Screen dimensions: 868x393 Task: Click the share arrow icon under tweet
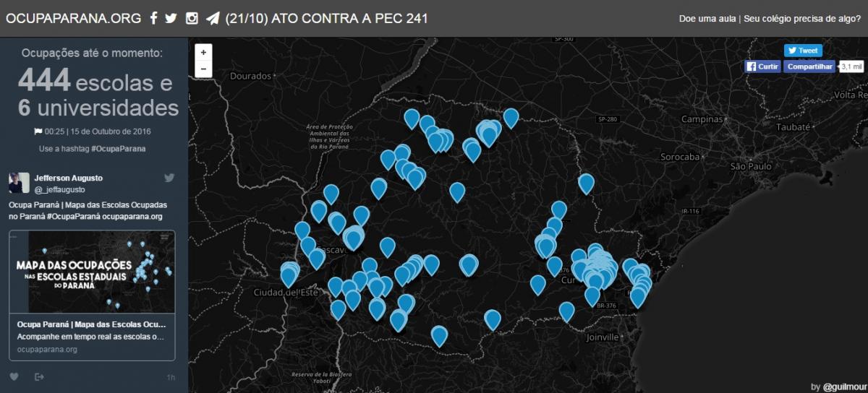pyautogui.click(x=39, y=376)
